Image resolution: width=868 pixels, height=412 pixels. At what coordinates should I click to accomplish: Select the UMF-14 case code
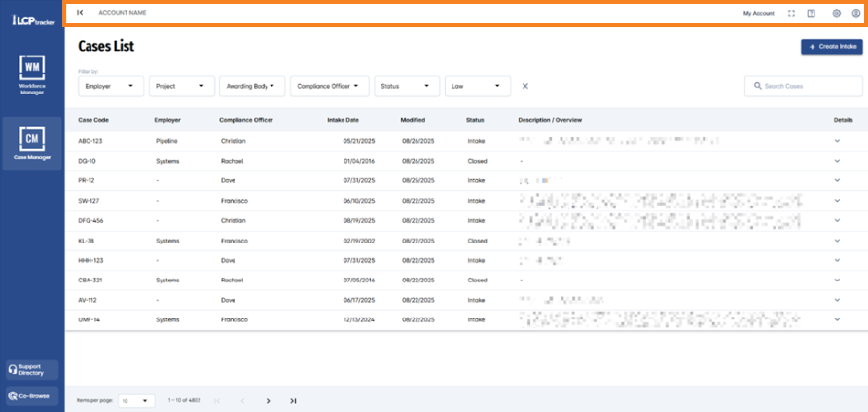point(90,320)
